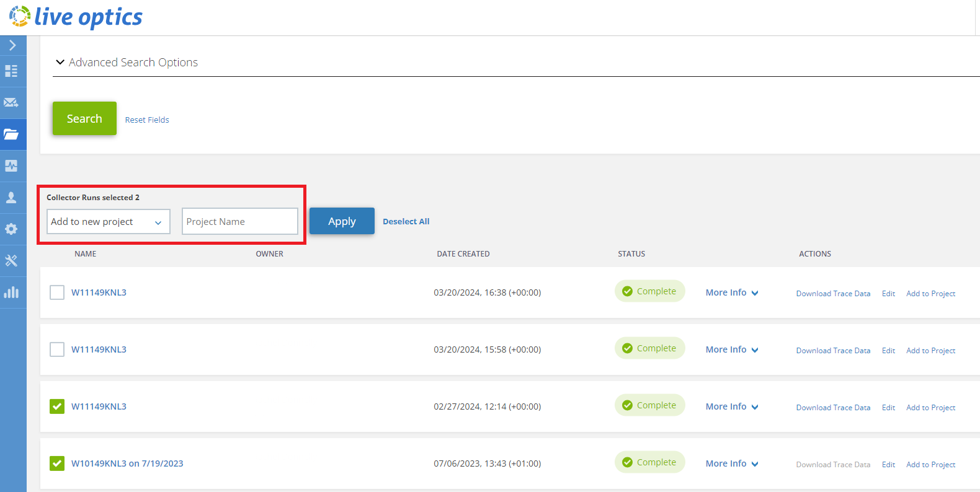The height and width of the screenshot is (492, 980).
Task: Collapse Advanced Search Options section
Action: pos(127,63)
